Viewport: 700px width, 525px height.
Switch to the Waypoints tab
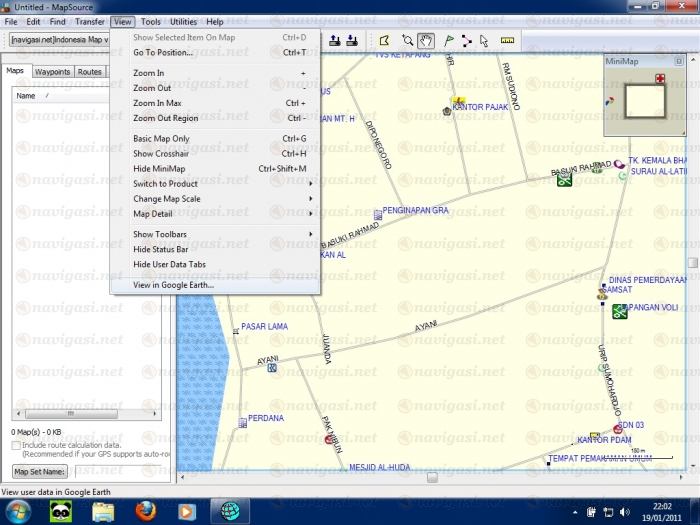pos(52,72)
